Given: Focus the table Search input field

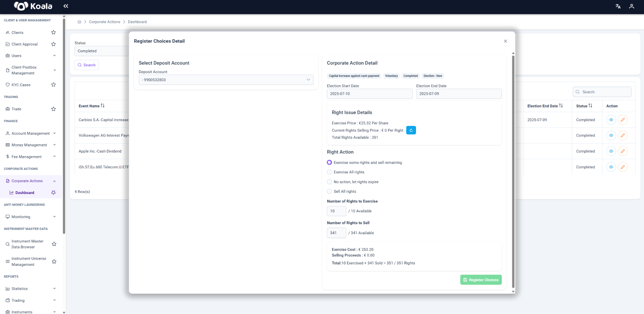Looking at the screenshot, I should (602, 92).
